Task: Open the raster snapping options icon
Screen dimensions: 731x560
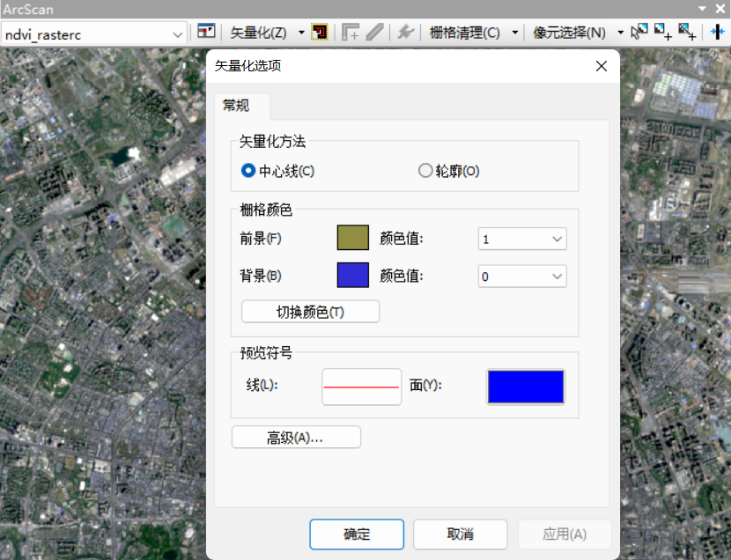Action: tap(206, 32)
